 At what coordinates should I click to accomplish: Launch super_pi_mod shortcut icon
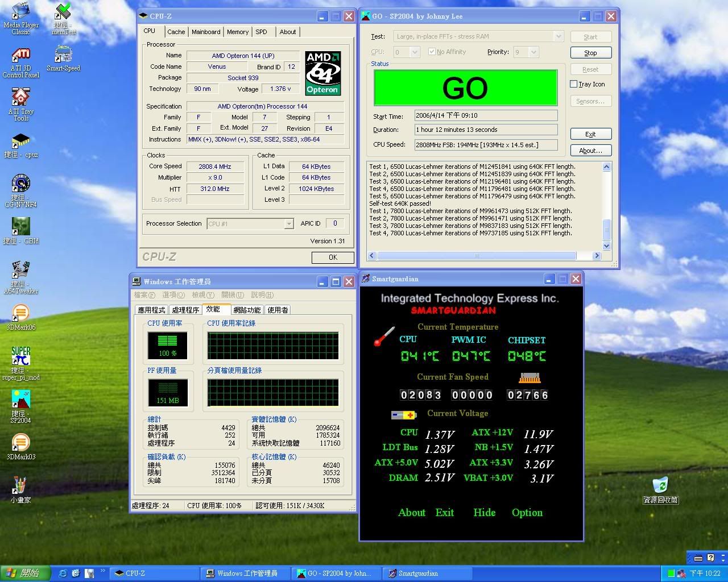pos(20,356)
